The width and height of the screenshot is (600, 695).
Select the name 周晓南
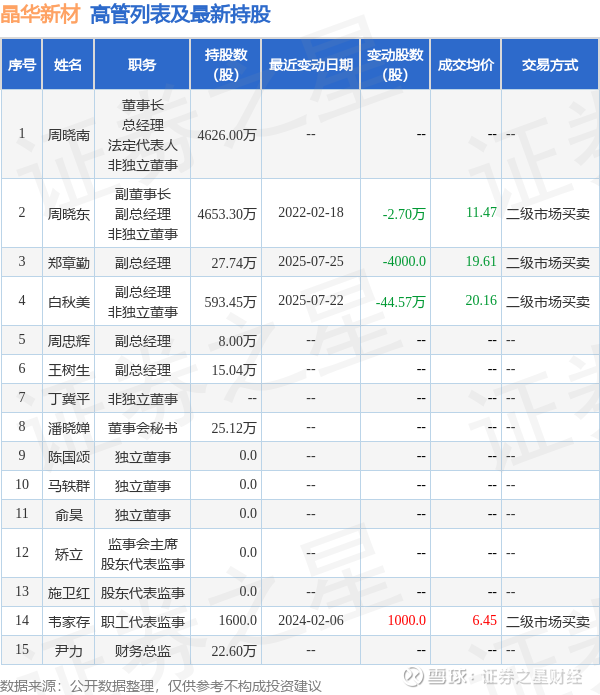69,135
